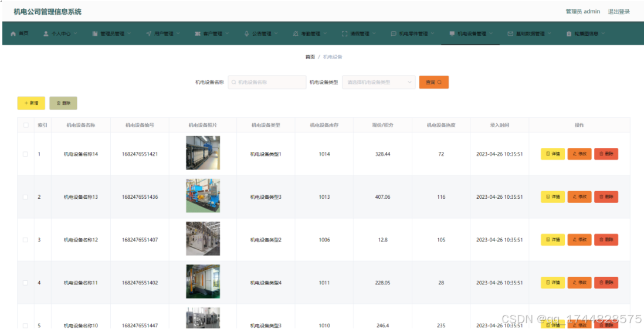Open the 基础数据管理 menu label
The height and width of the screenshot is (329, 644).
point(530,33)
